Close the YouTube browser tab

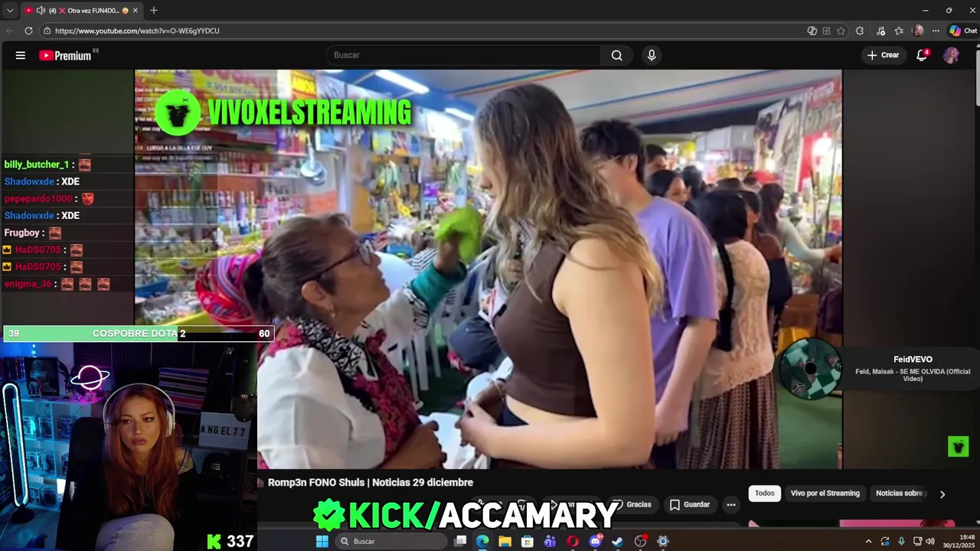click(135, 11)
